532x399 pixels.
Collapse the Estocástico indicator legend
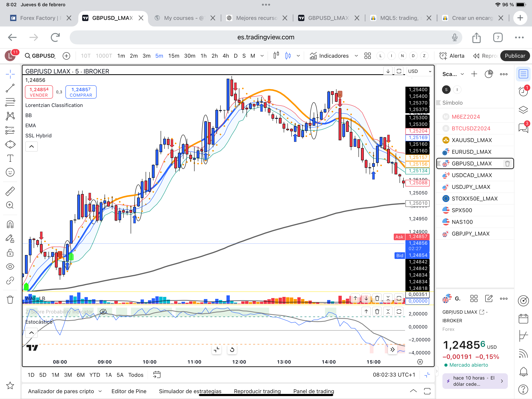32,333
